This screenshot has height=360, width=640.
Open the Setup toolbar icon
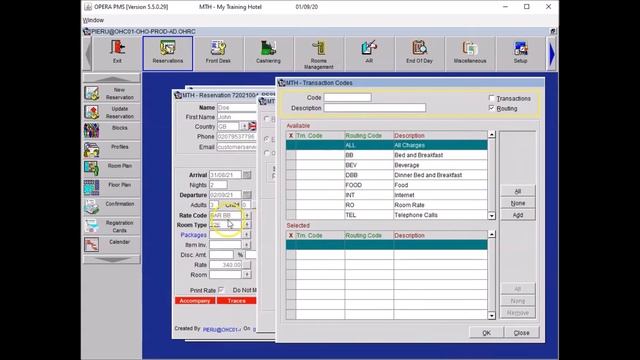pyautogui.click(x=520, y=53)
